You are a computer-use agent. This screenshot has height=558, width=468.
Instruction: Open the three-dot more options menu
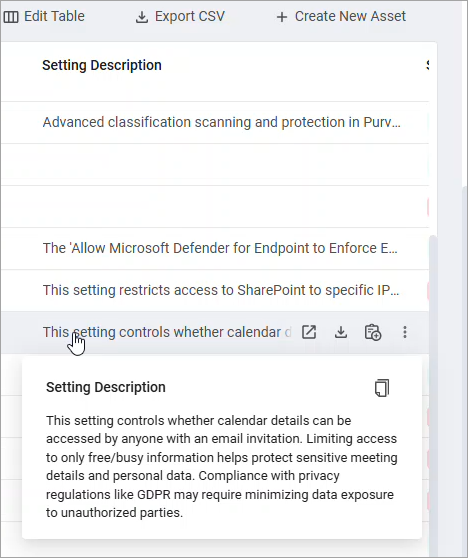tap(405, 332)
